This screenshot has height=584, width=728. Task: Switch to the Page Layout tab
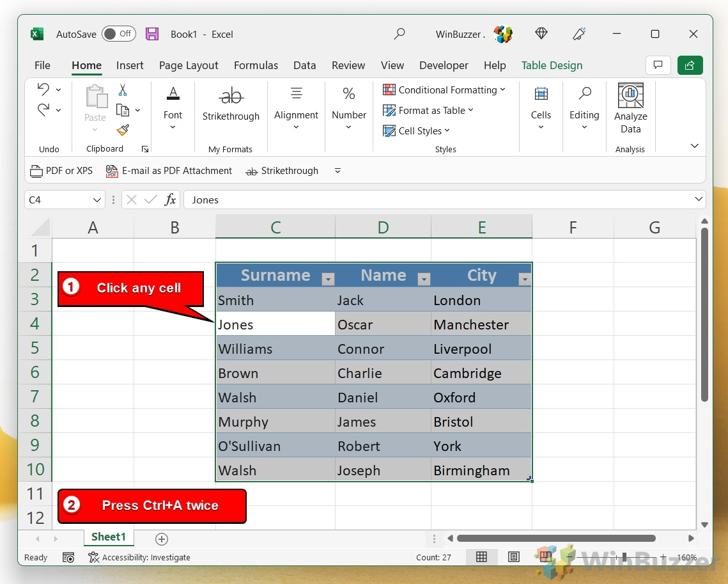click(x=189, y=65)
